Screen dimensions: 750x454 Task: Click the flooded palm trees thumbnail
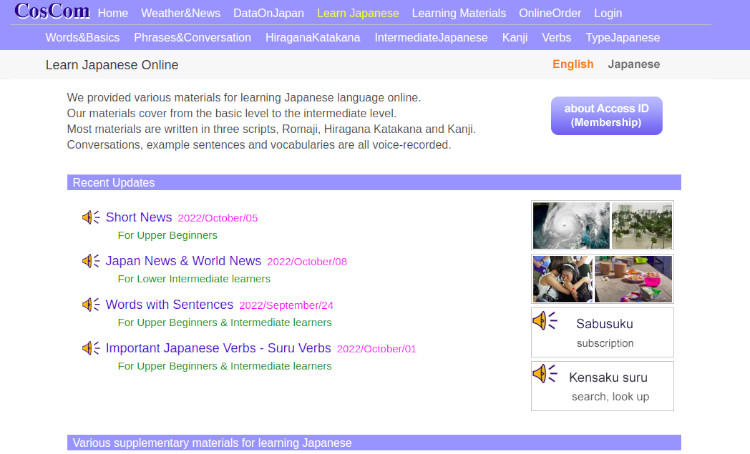(642, 225)
